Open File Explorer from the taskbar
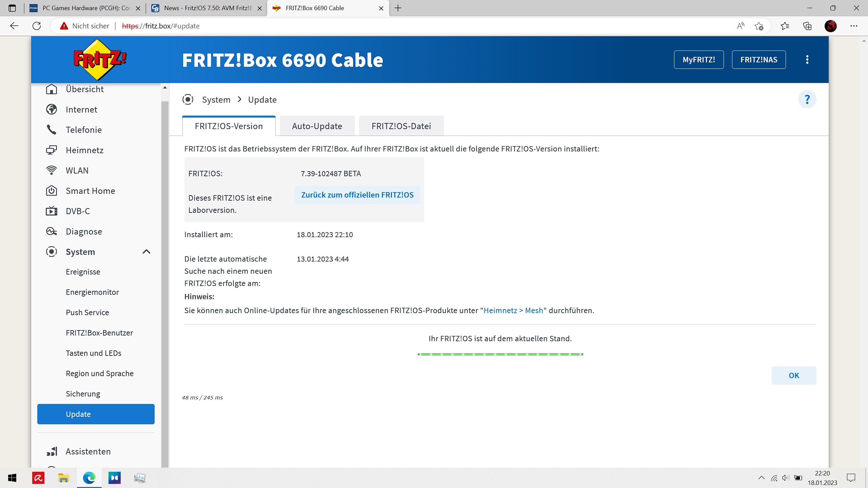 click(x=63, y=478)
